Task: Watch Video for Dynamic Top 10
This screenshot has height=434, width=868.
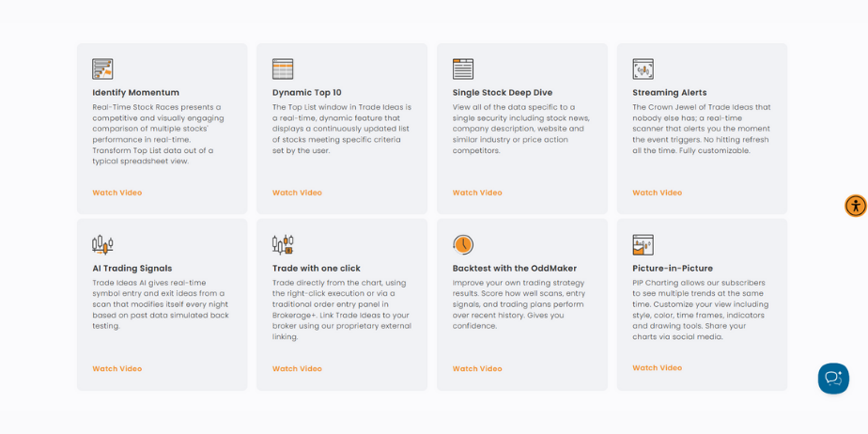Action: (297, 193)
